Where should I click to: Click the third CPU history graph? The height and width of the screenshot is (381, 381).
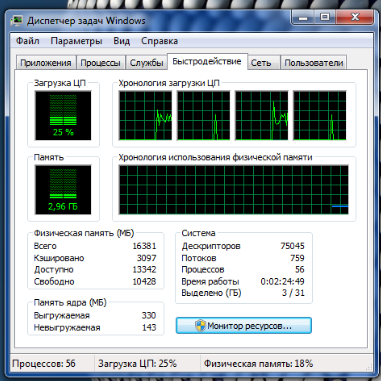[x=262, y=115]
